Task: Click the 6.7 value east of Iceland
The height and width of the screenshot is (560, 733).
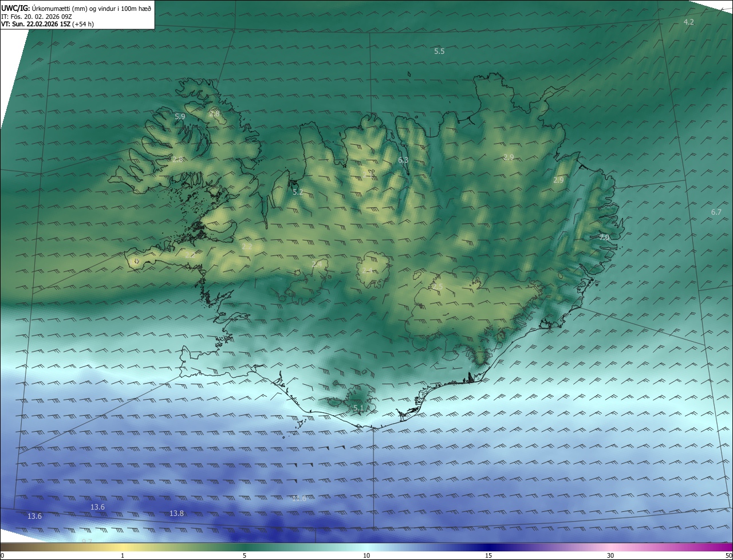Action: point(716,212)
